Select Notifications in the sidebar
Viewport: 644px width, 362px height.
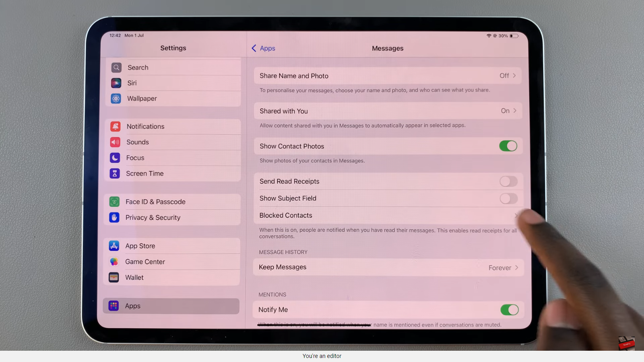[x=173, y=126]
